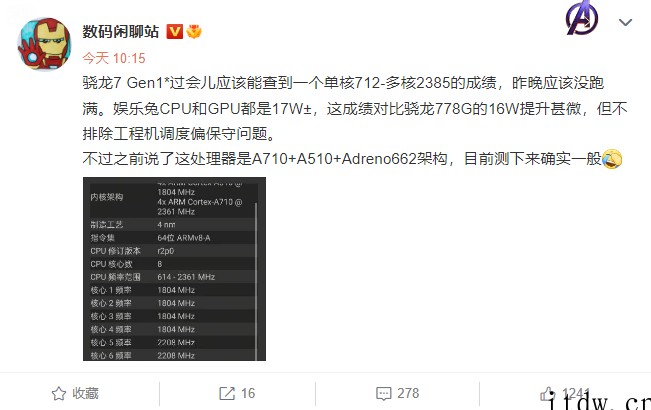
Task: Click the like count 1241
Action: pos(576,393)
